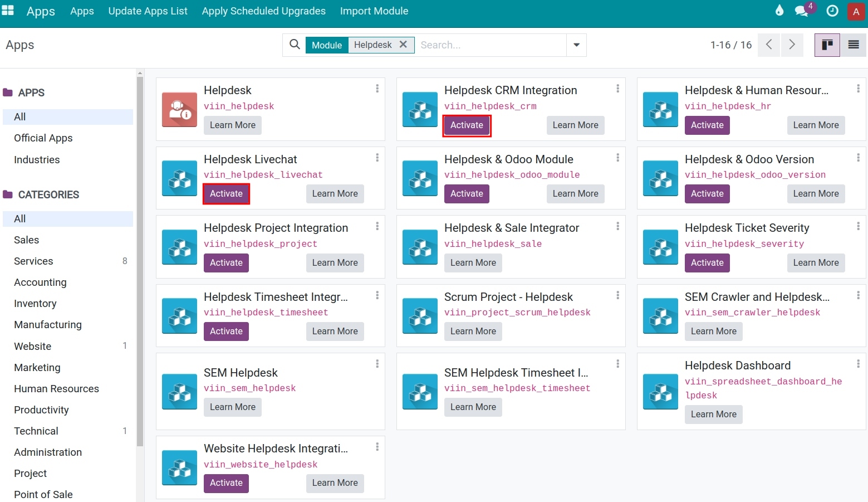This screenshot has height=502, width=868.
Task: Go to next page of apps
Action: (x=792, y=45)
